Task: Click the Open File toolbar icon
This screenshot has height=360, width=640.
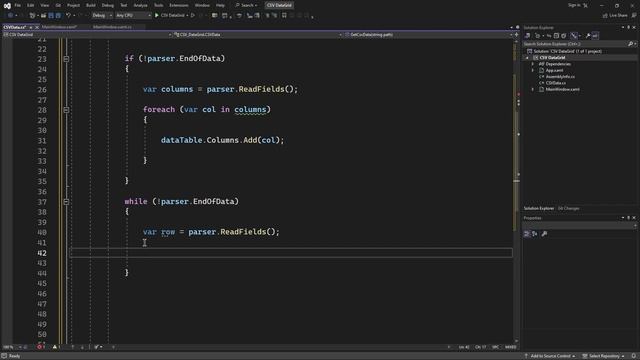Action: click(x=43, y=16)
